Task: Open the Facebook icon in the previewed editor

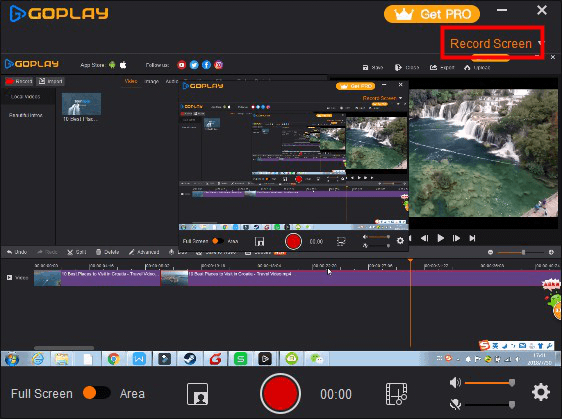Action: [x=206, y=65]
